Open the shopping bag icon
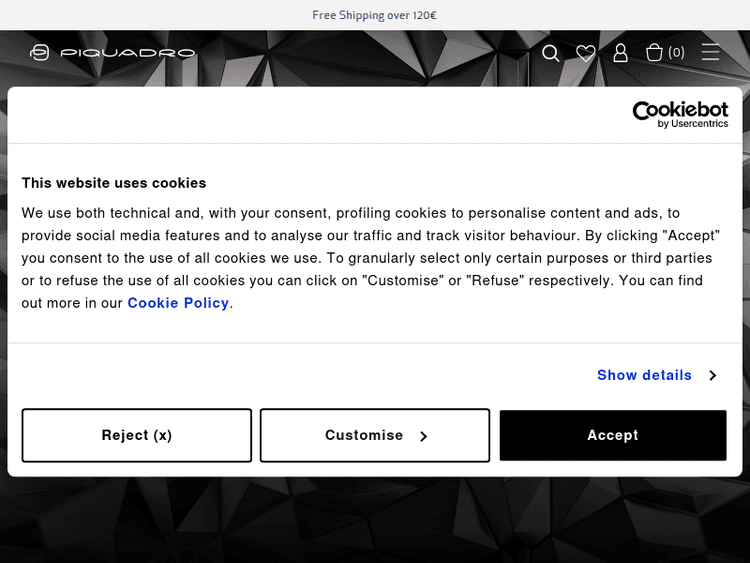The height and width of the screenshot is (563, 750). point(655,53)
